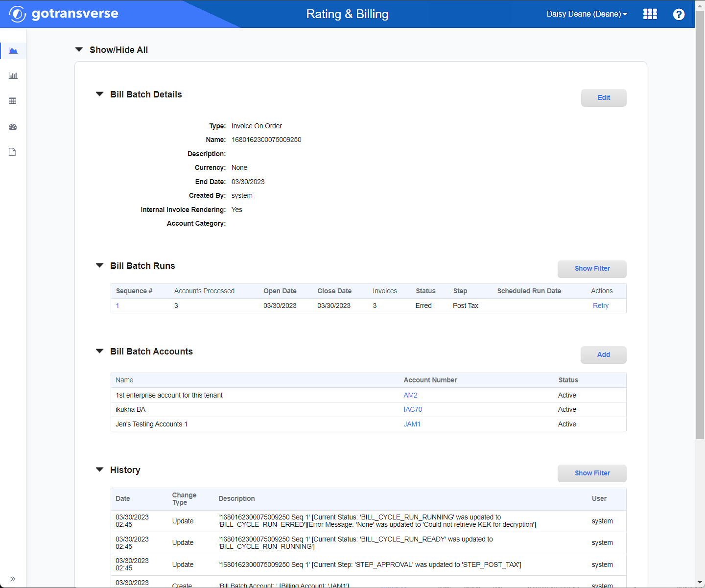Open the bar chart sidebar icon
This screenshot has height=588, width=705.
(x=13, y=75)
